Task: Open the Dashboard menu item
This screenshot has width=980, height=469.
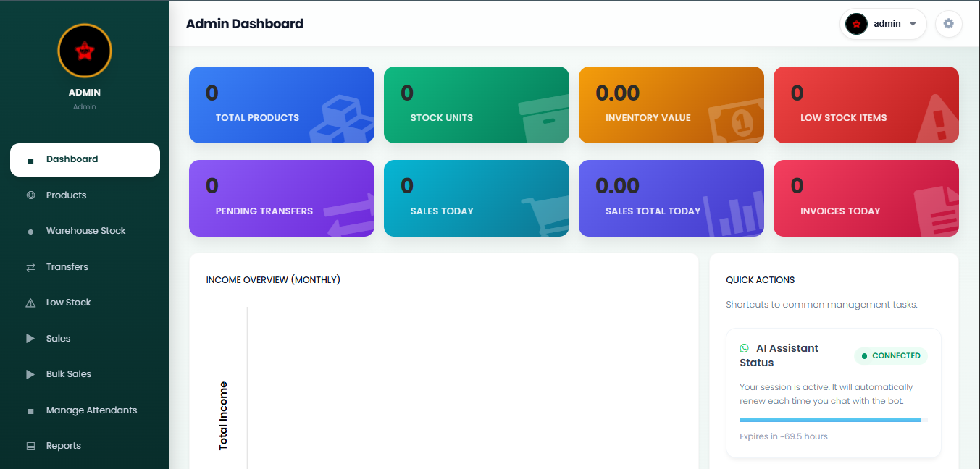Action: [85, 159]
